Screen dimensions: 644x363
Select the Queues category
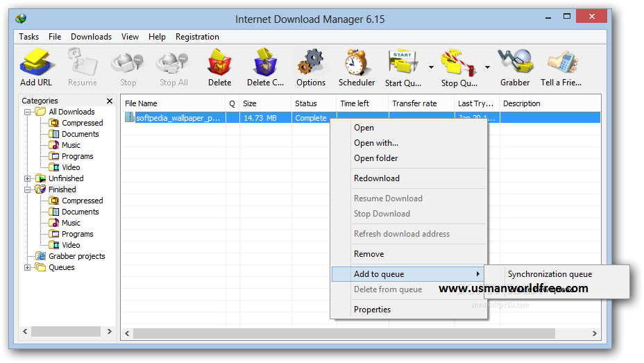[x=62, y=267]
